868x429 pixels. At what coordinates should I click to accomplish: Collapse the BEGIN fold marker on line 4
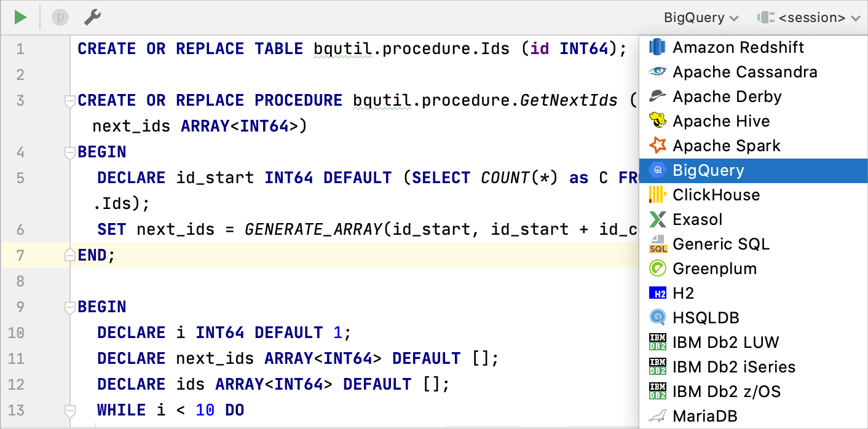[x=69, y=152]
